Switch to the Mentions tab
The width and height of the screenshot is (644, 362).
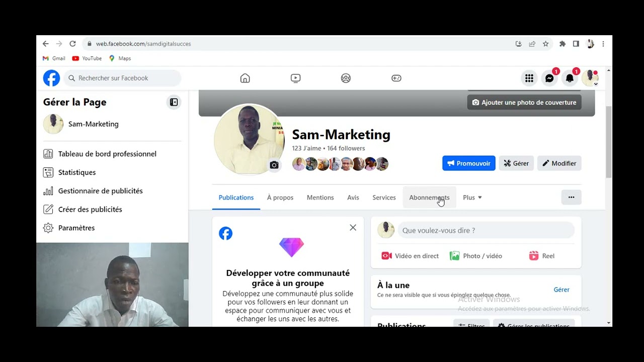pos(320,198)
